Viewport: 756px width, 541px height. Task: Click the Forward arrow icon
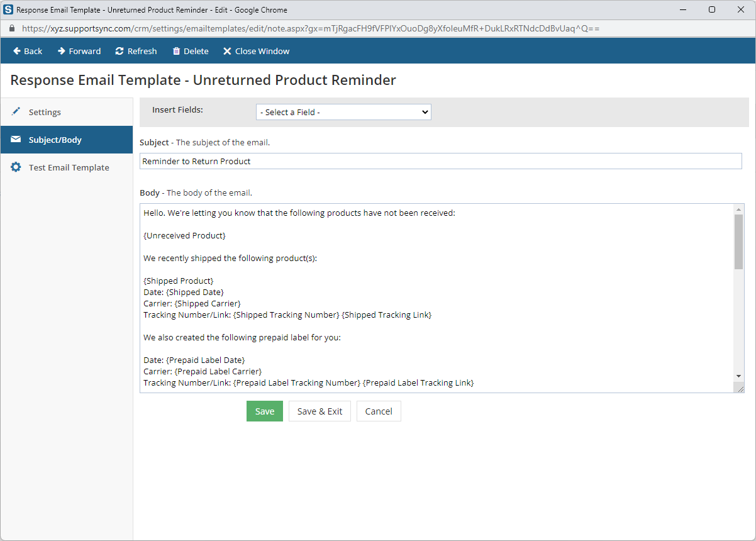click(62, 51)
